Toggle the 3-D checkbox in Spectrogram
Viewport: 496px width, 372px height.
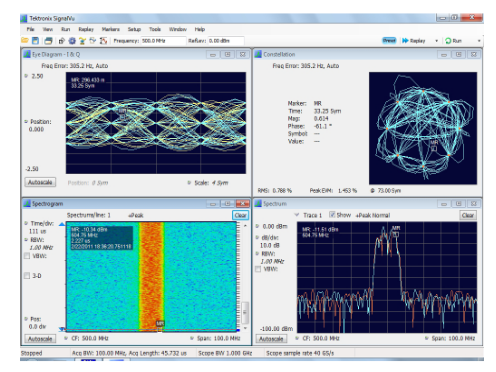[x=27, y=276]
